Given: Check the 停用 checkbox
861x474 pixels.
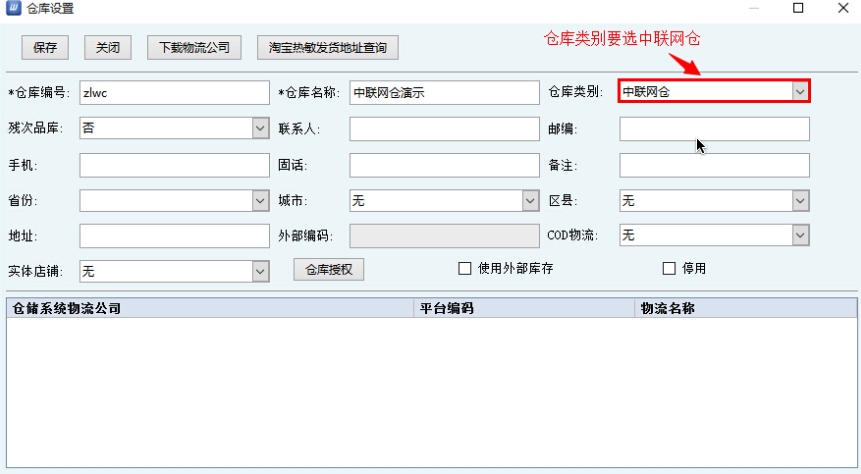Looking at the screenshot, I should coord(669,269).
